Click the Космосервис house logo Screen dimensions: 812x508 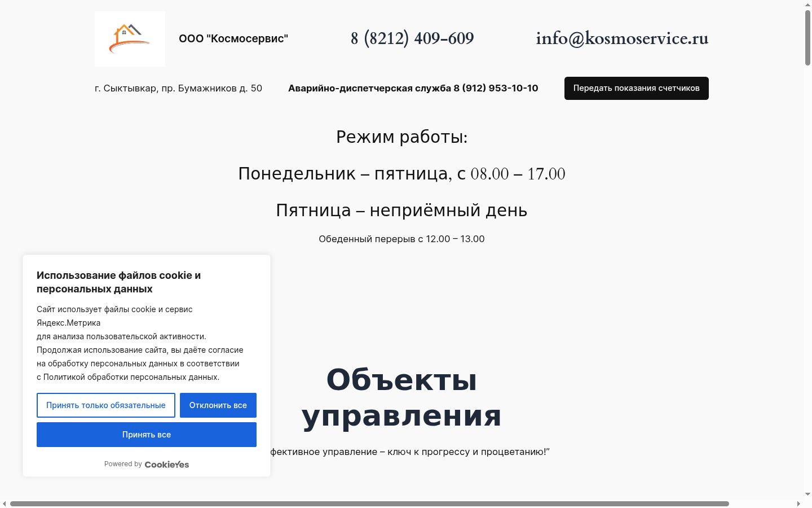[x=130, y=39]
